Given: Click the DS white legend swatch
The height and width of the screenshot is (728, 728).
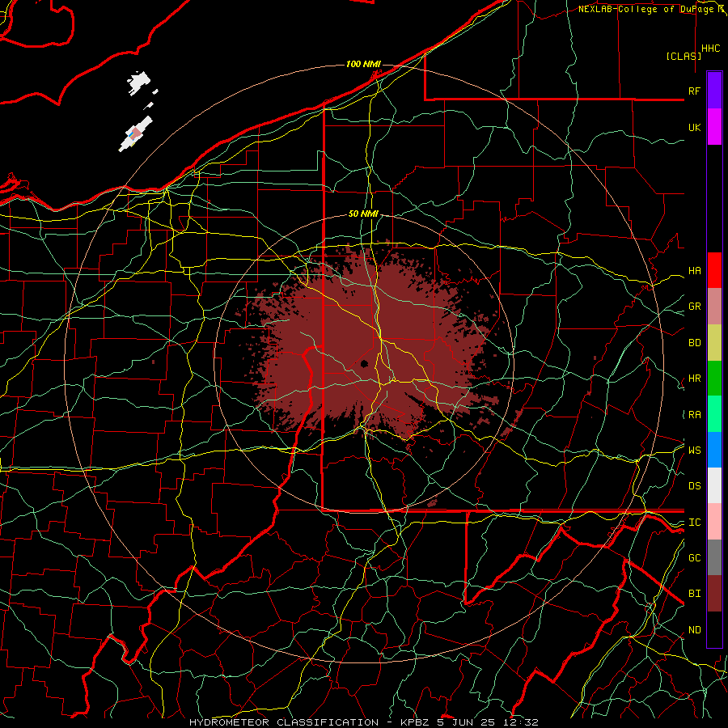Looking at the screenshot, I should (x=714, y=485).
